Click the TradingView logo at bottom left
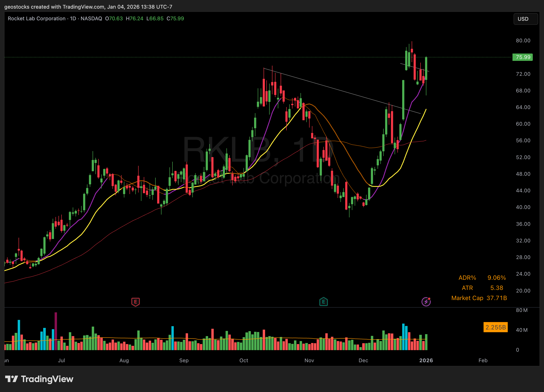Viewport: 544px width, 392px height. click(39, 379)
